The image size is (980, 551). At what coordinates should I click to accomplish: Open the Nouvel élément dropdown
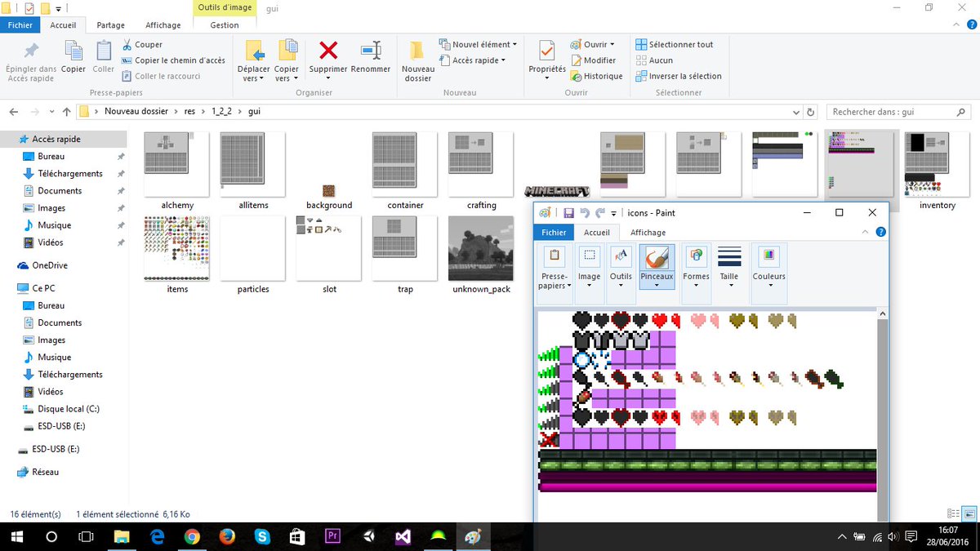pyautogui.click(x=478, y=44)
